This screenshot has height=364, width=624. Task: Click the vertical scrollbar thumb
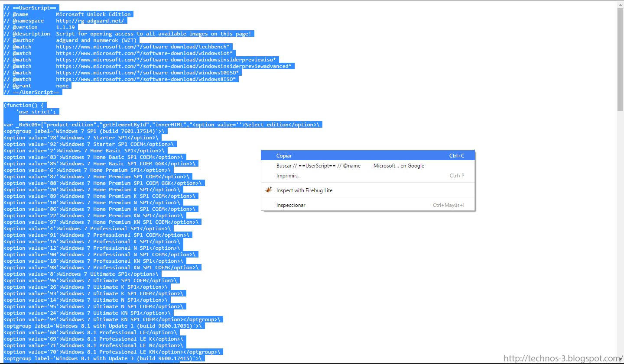point(620,59)
